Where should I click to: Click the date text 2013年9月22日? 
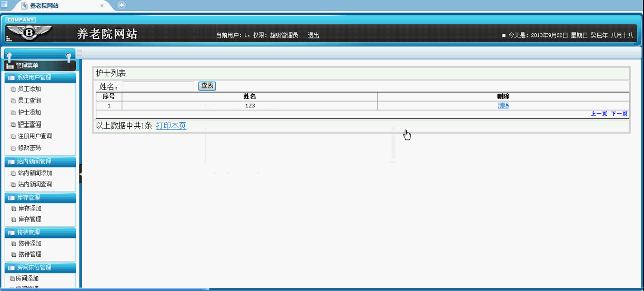[x=550, y=35]
